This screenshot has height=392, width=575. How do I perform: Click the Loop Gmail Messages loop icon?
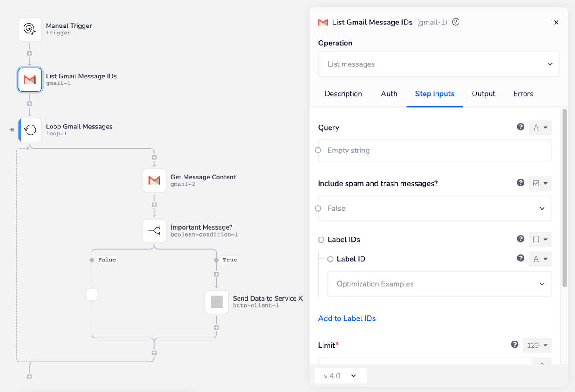30,130
